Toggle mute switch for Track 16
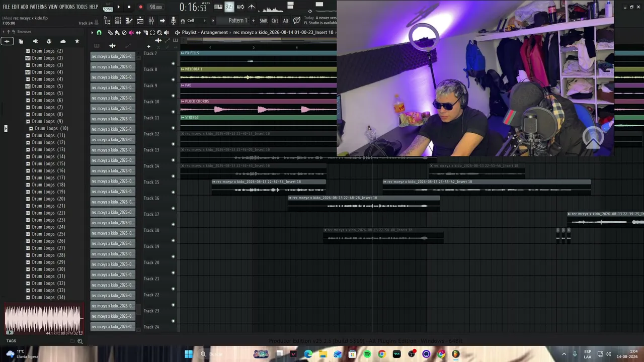This screenshot has width=644, height=362. point(174,208)
